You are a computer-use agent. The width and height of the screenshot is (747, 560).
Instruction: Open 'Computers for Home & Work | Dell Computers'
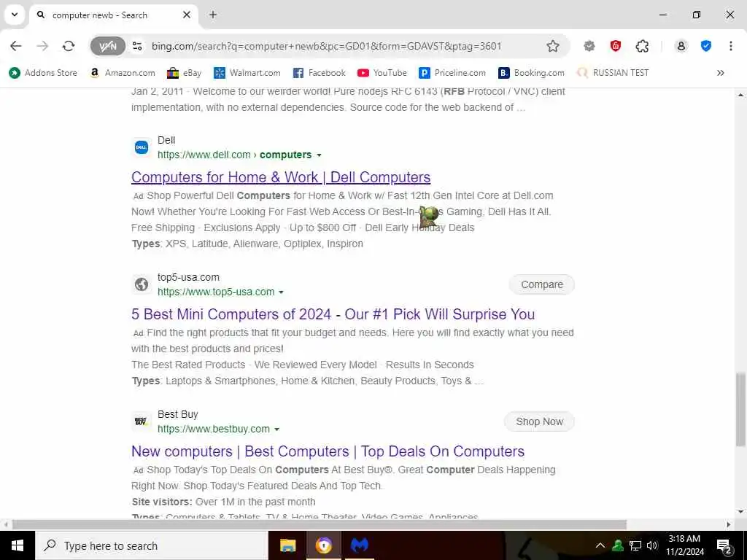(281, 177)
